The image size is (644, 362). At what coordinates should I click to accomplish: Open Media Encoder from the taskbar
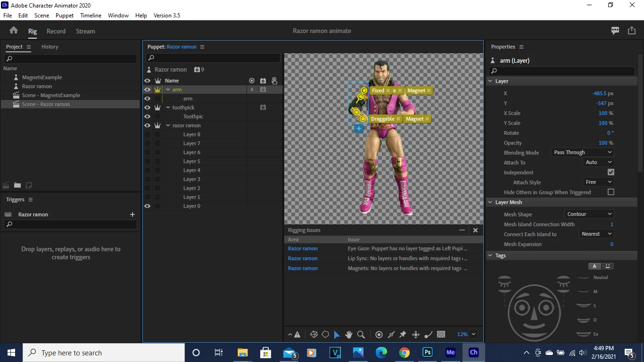tap(451, 353)
